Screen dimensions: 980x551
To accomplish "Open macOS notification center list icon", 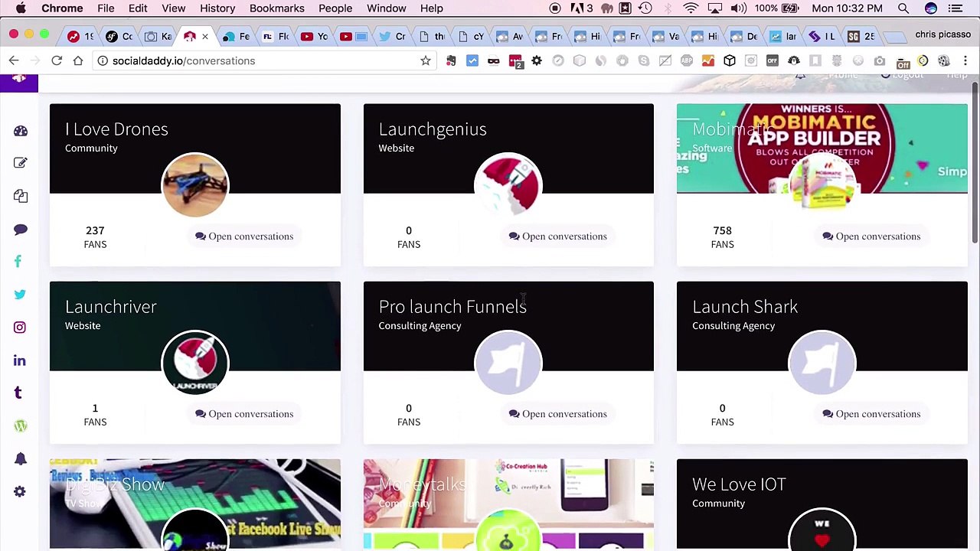I will point(955,8).
